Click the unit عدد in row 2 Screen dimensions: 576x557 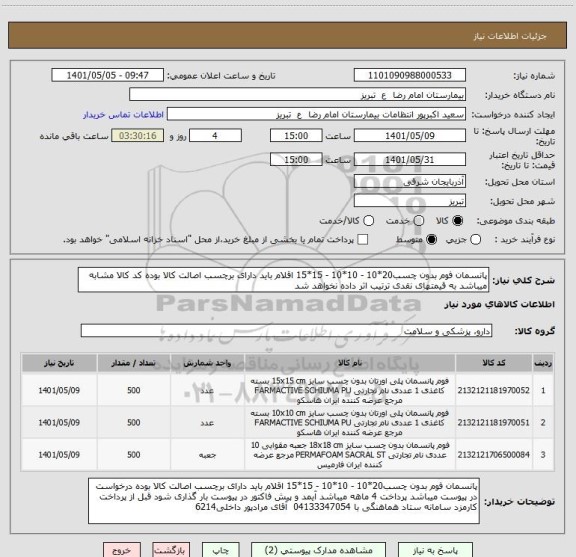207,423
